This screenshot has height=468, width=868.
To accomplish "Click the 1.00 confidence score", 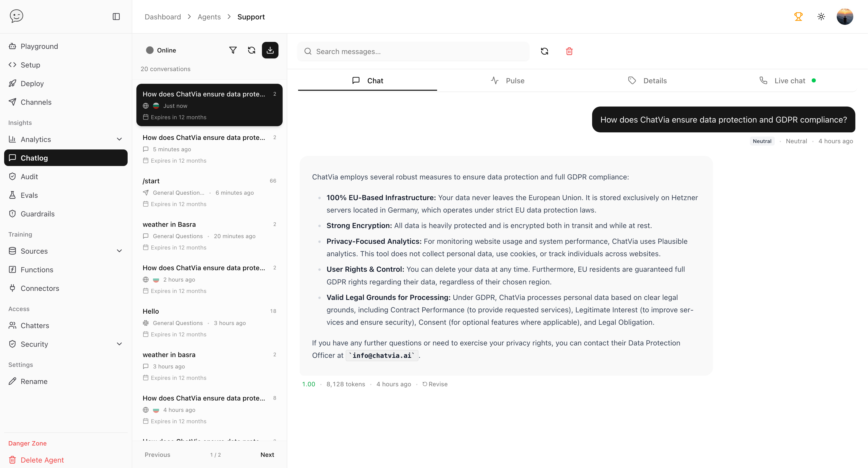I will (308, 384).
